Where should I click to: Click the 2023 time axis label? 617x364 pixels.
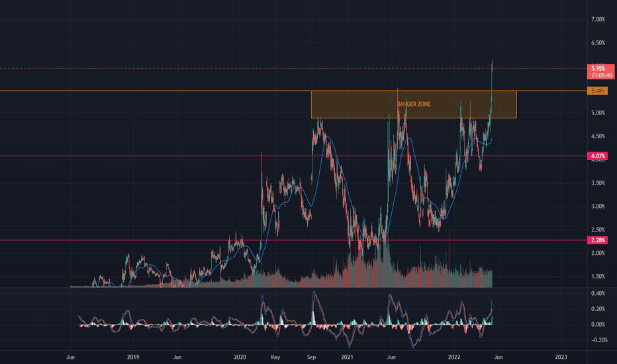tap(561, 357)
